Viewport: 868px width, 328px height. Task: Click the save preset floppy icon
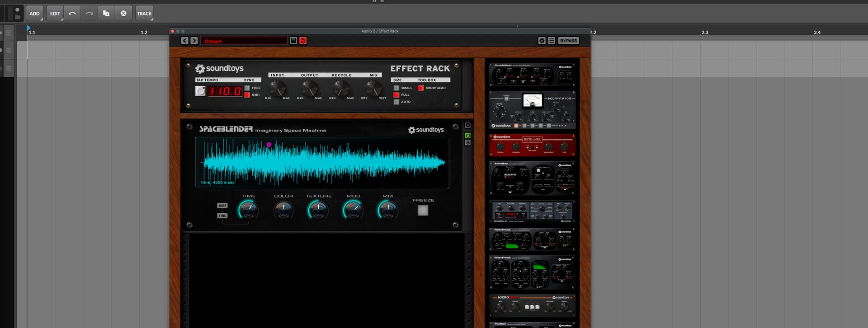point(293,41)
